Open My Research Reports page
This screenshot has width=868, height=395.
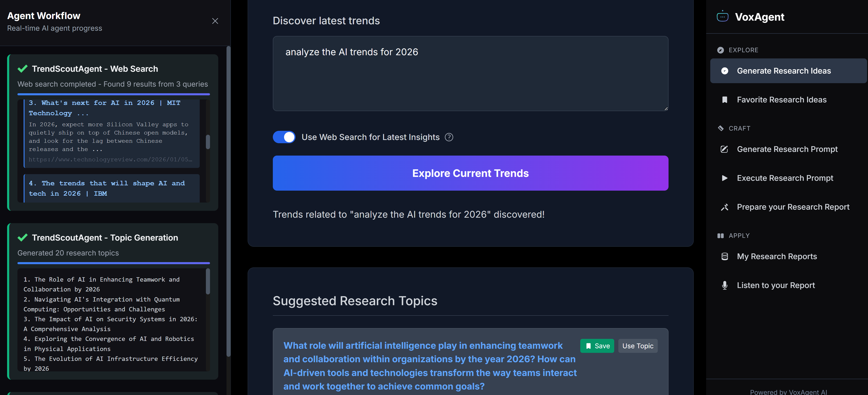point(777,257)
